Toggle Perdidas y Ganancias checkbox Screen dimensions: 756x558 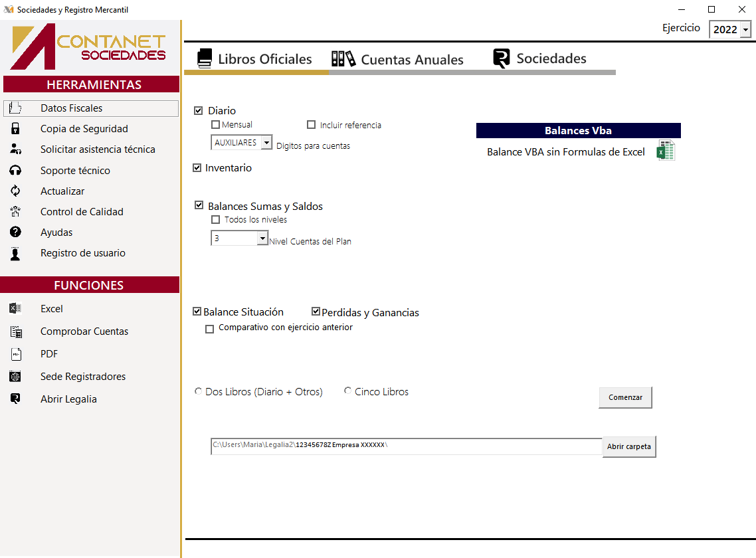(316, 311)
